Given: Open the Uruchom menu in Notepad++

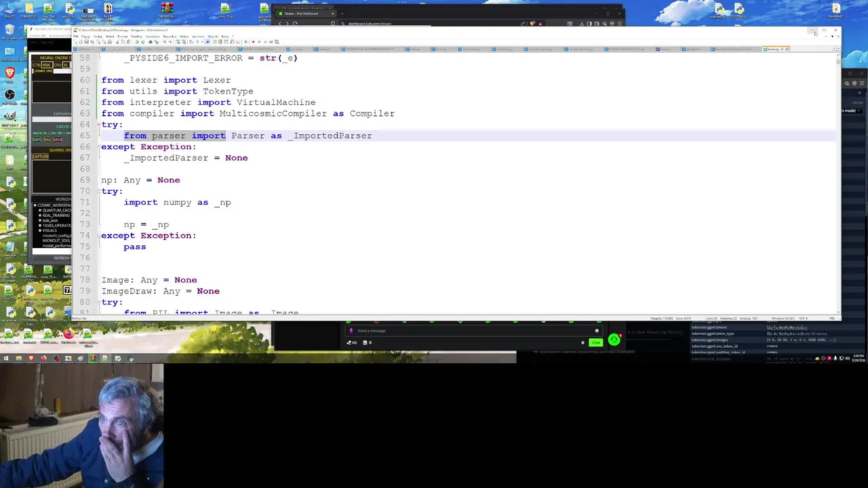Looking at the screenshot, I should pyautogui.click(x=198, y=37).
